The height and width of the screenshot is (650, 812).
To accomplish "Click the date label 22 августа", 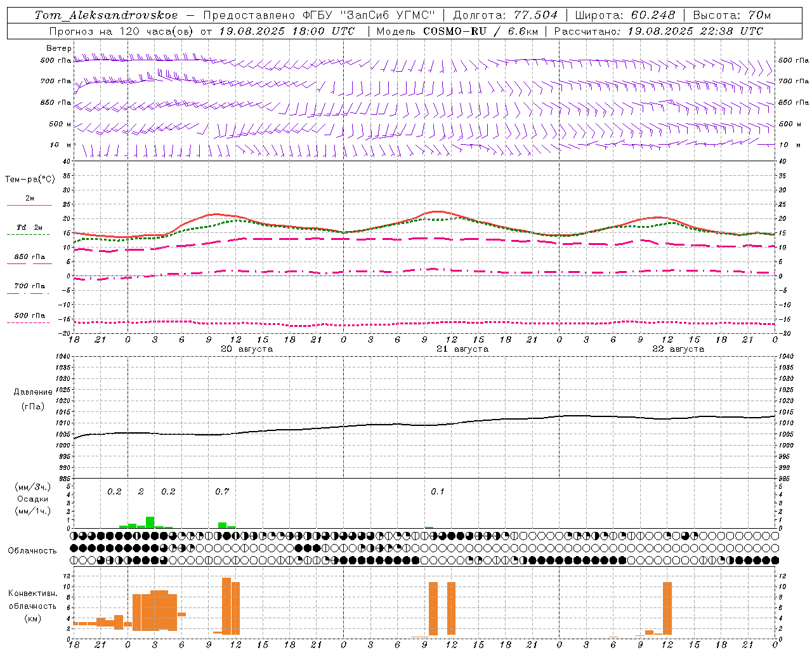I will [x=678, y=348].
